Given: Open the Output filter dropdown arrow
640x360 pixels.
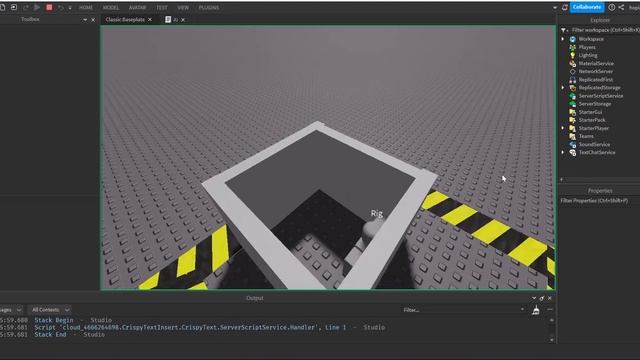Looking at the screenshot, I should pos(522,310).
